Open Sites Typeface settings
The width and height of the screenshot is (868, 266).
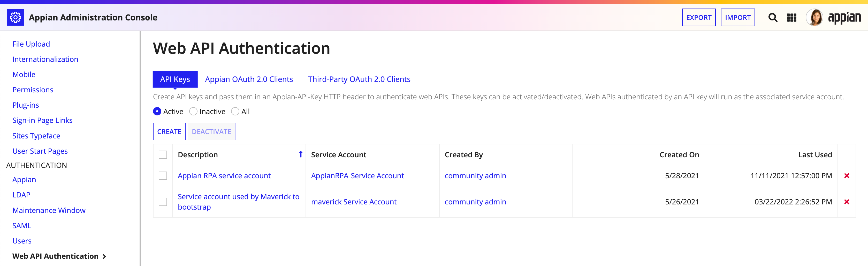pyautogui.click(x=36, y=136)
